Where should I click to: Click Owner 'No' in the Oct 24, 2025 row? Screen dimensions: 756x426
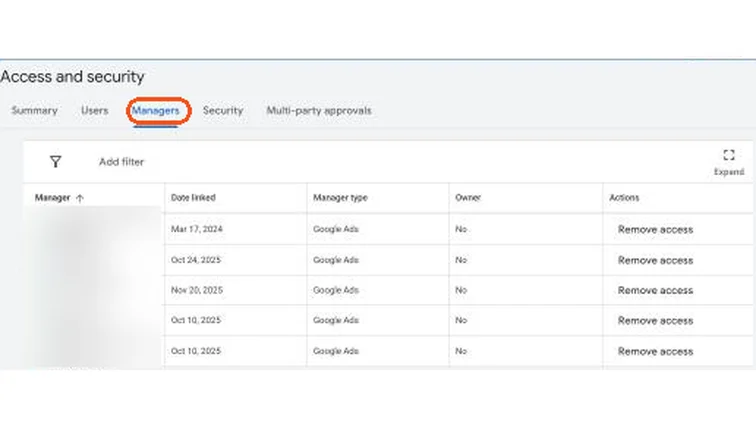[461, 260]
